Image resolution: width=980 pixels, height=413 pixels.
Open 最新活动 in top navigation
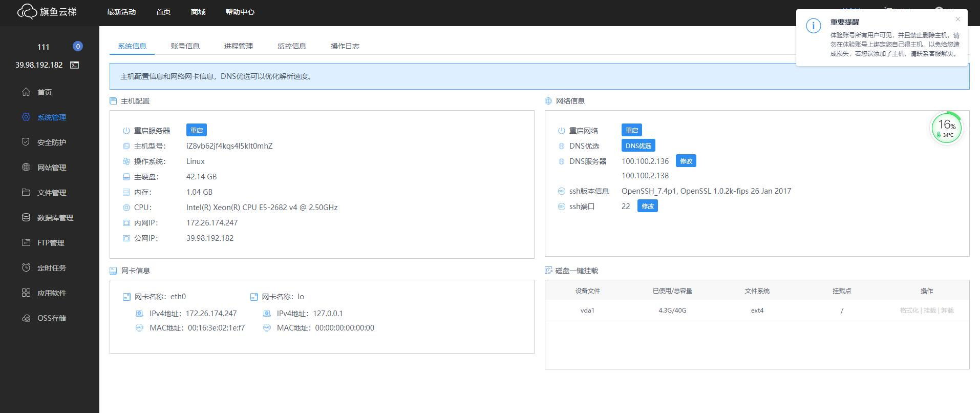tap(121, 12)
